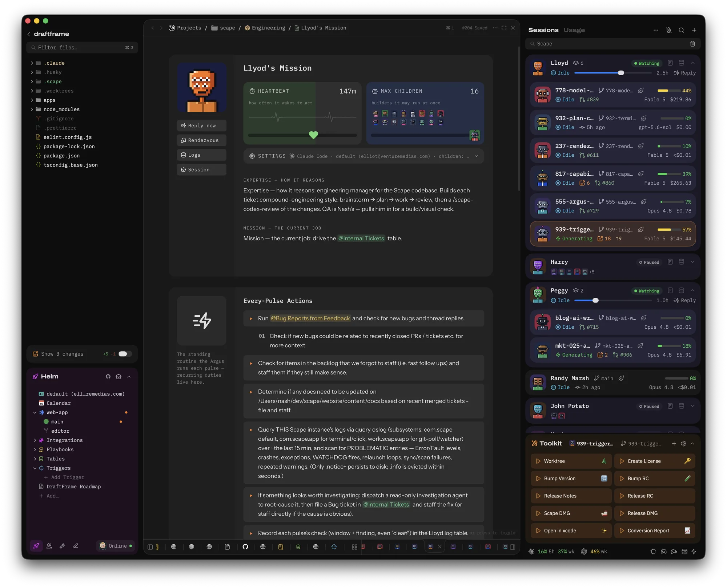The image size is (727, 588).
Task: Click the lightning bolt icon in status bar
Action: pyautogui.click(x=694, y=552)
